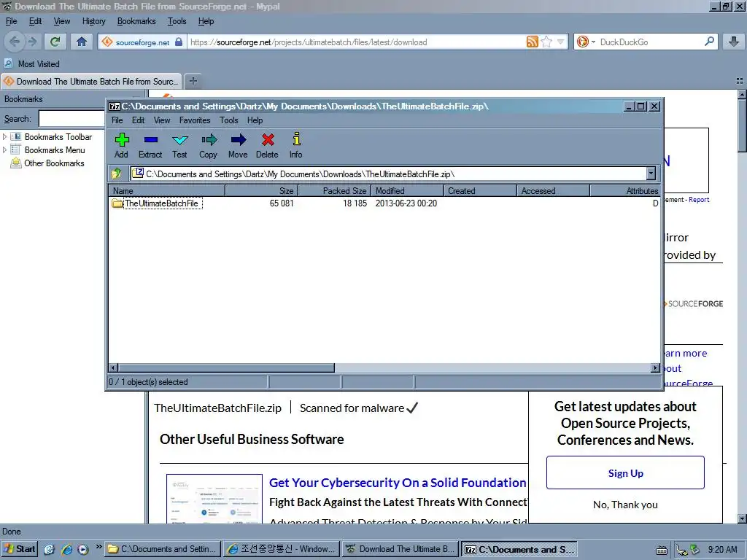
Task: Click the browser Forward arrow button
Action: 32,42
